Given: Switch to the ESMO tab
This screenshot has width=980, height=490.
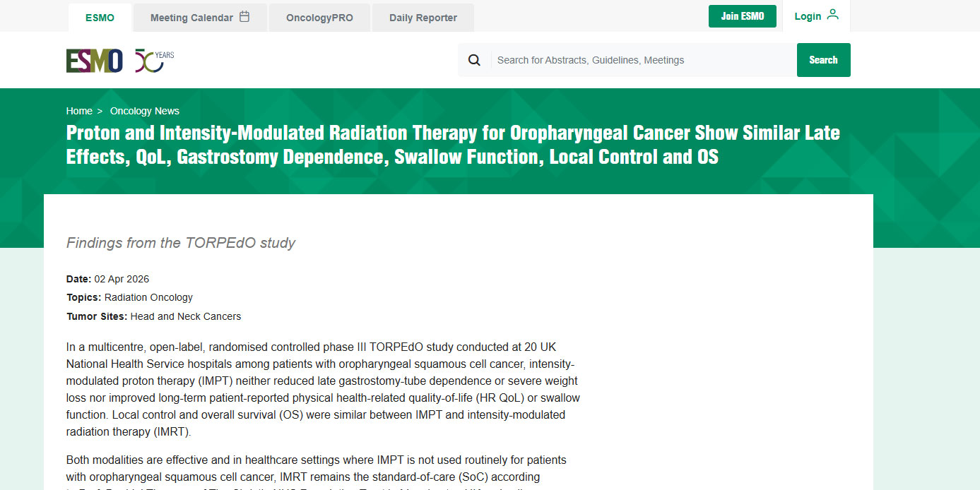Looking at the screenshot, I should [x=100, y=18].
